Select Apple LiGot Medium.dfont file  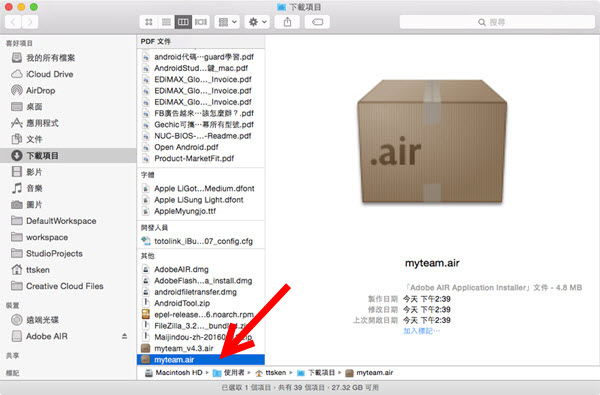coord(201,189)
